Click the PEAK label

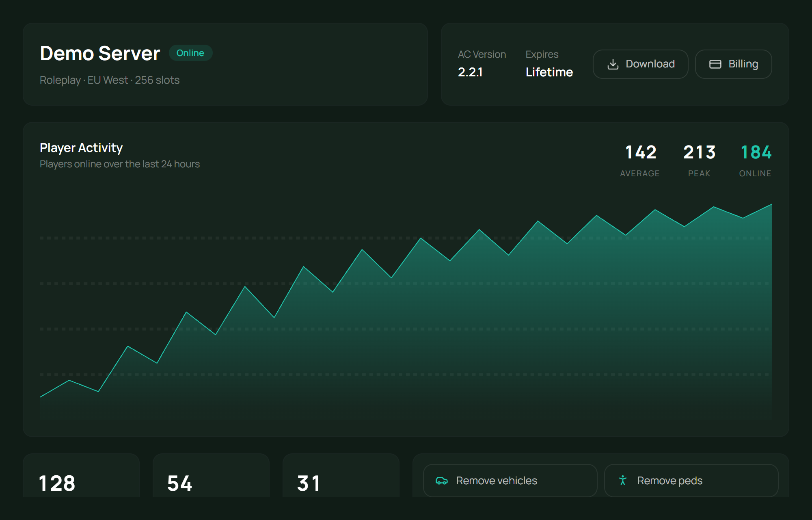pos(699,173)
